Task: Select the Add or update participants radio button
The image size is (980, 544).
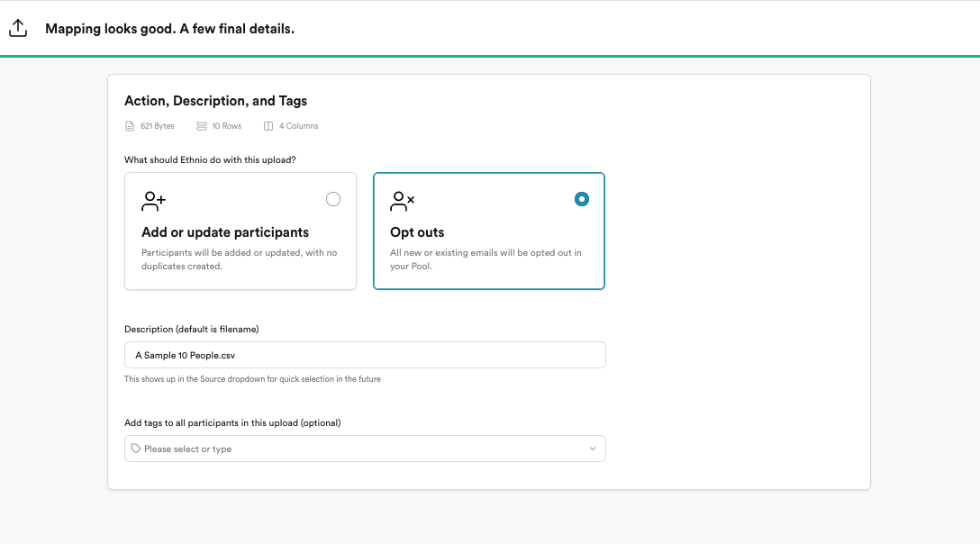Action: coord(333,198)
